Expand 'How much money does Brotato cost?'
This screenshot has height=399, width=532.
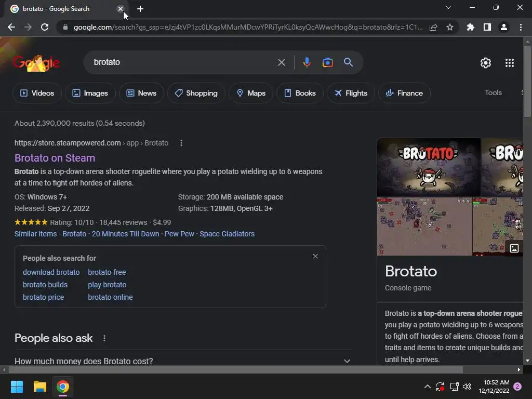pos(183,361)
